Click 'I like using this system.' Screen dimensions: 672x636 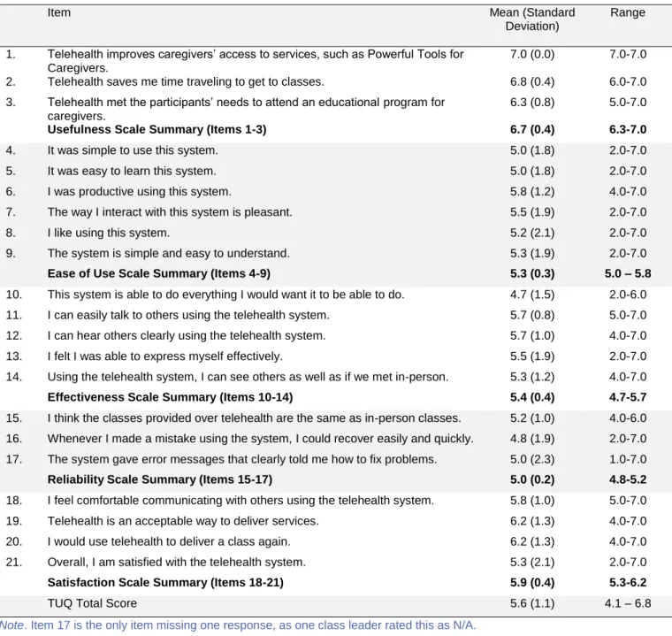pos(109,233)
